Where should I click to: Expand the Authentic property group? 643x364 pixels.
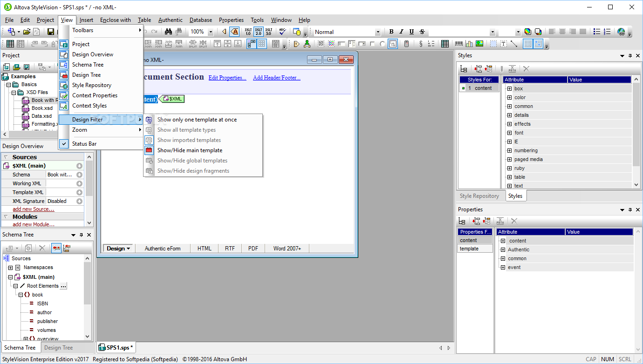coord(503,249)
